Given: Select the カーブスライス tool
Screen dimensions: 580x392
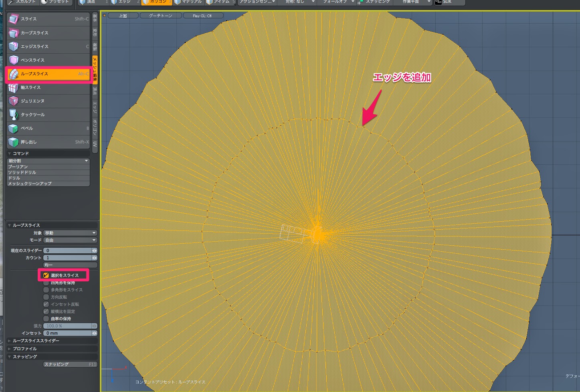Looking at the screenshot, I should [x=49, y=33].
